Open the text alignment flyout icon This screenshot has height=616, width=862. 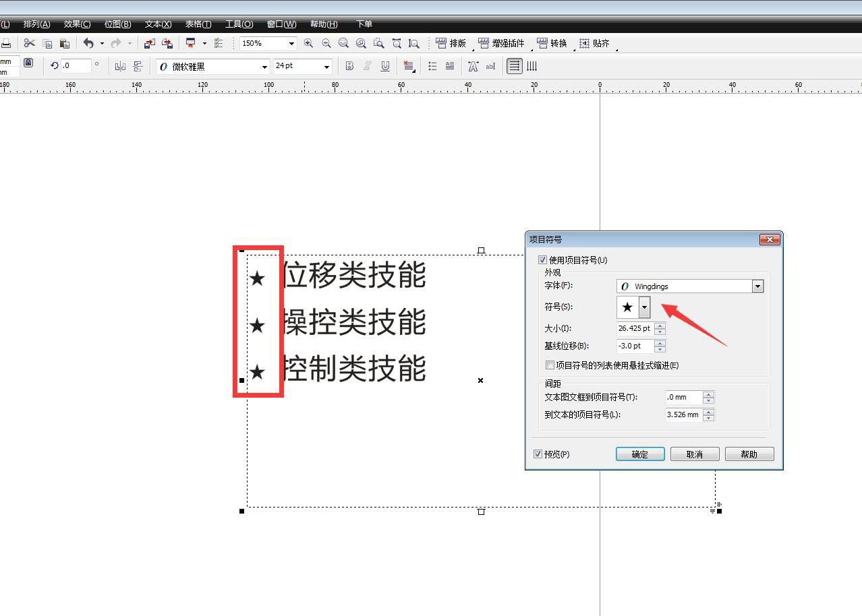[409, 66]
